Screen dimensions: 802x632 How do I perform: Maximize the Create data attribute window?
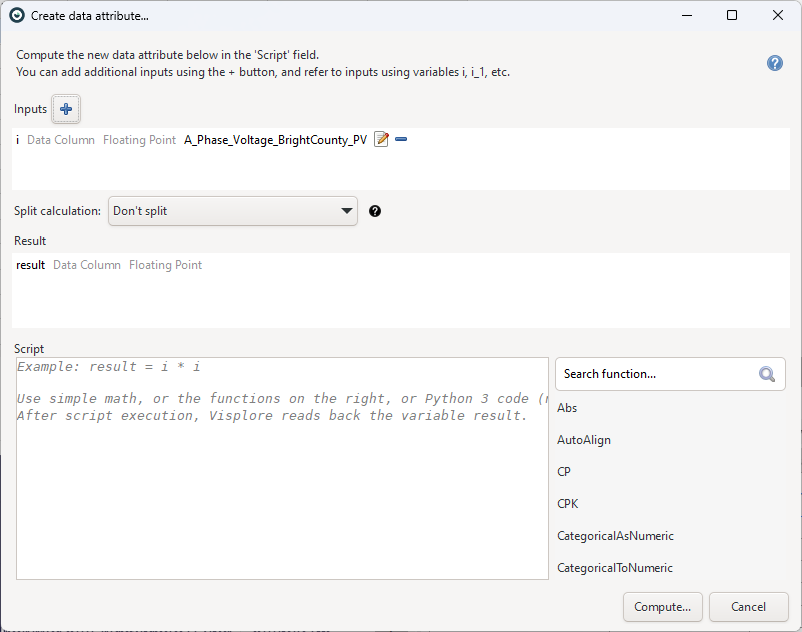click(732, 15)
